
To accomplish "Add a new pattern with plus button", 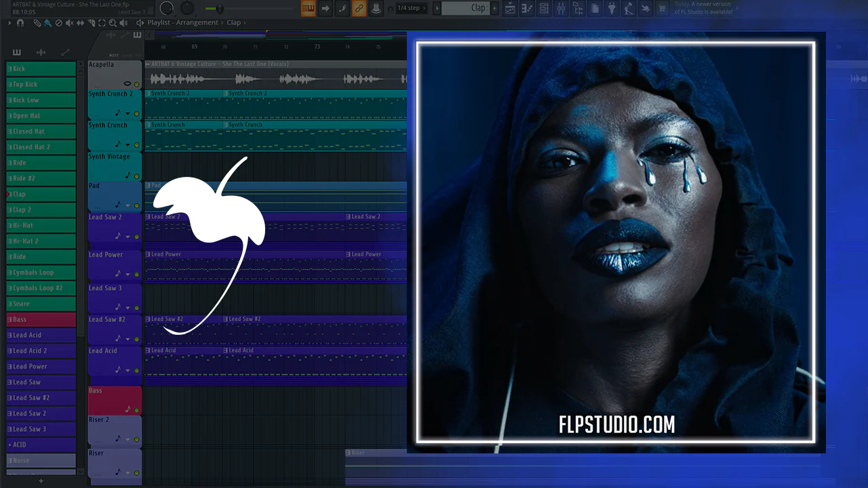I will [41, 481].
